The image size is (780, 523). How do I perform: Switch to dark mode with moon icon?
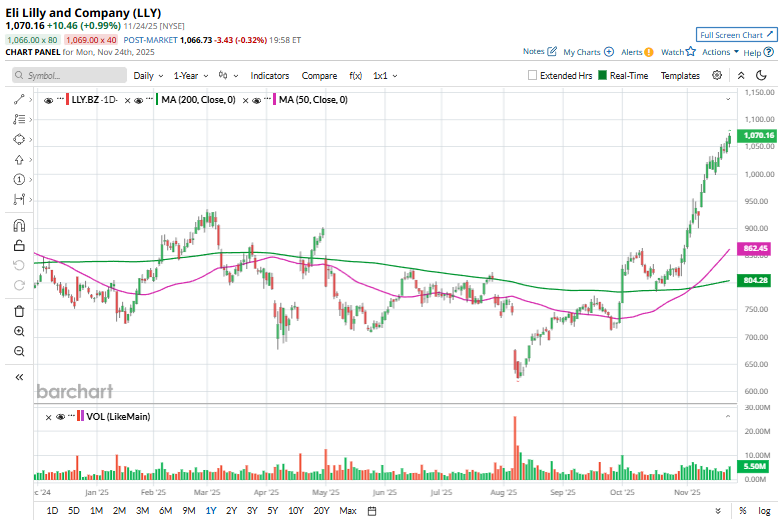[763, 75]
